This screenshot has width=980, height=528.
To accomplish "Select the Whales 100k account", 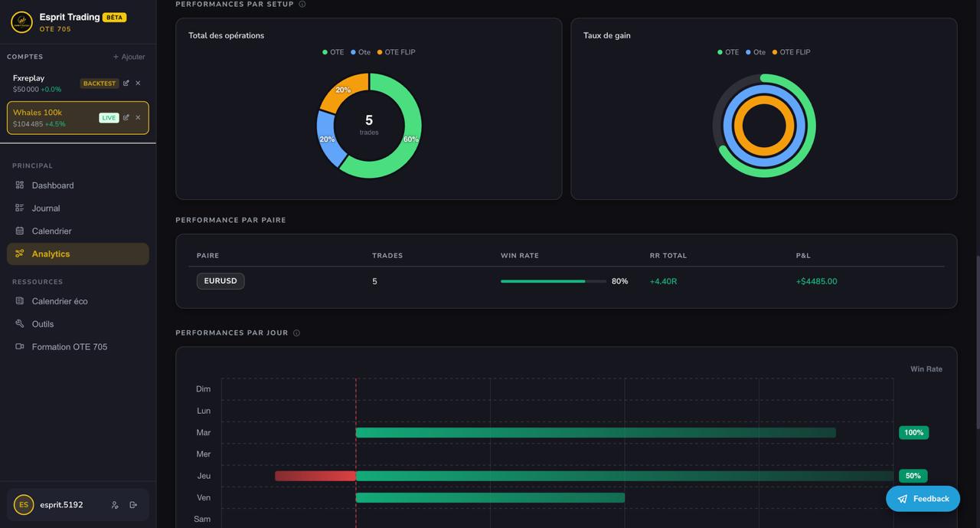I will pos(78,118).
